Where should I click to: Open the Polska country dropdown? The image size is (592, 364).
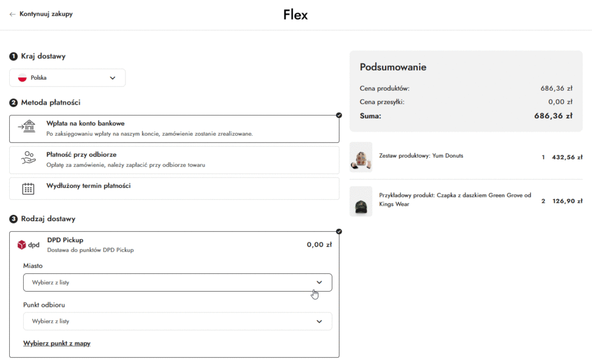[x=67, y=78]
